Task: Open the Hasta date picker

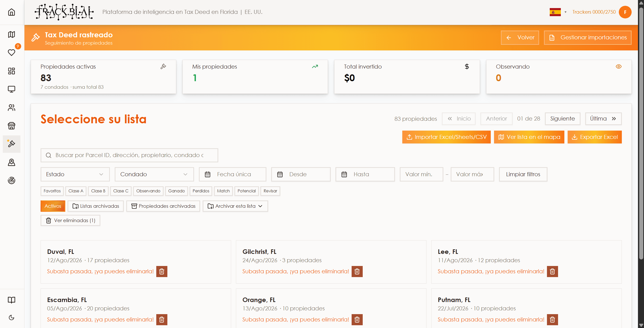Action: coord(365,174)
